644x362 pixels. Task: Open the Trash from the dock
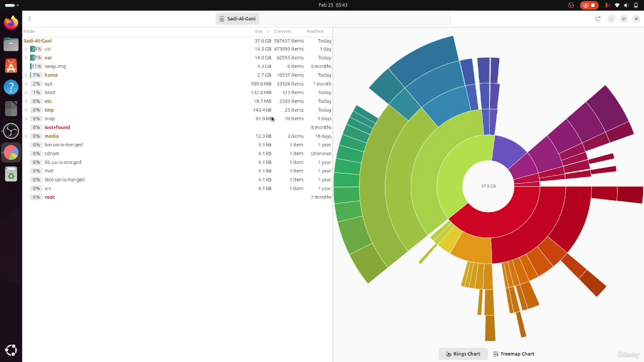click(11, 174)
